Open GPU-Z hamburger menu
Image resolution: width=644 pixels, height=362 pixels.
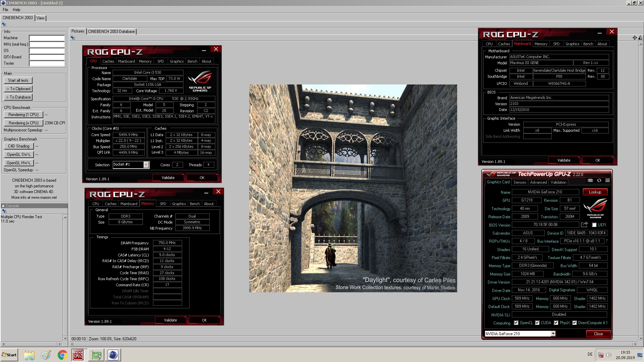607,180
